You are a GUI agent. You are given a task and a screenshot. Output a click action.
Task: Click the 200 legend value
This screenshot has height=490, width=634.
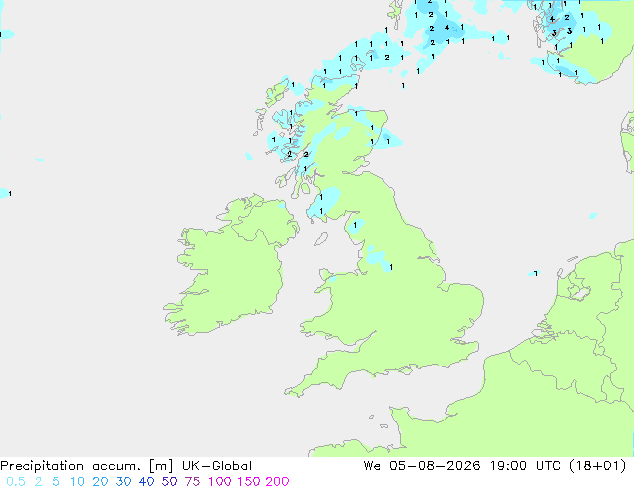(x=277, y=482)
